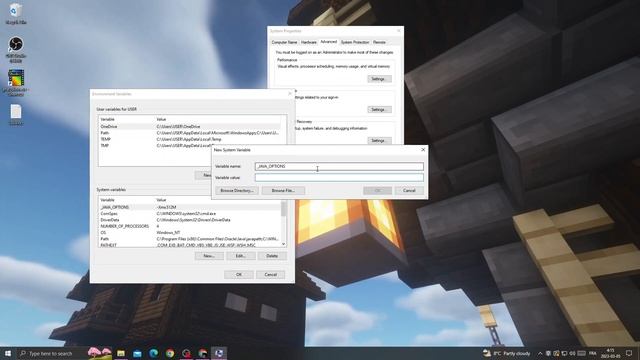The image size is (640, 360).
Task: Close the Environment Variables window
Action: click(x=290, y=94)
